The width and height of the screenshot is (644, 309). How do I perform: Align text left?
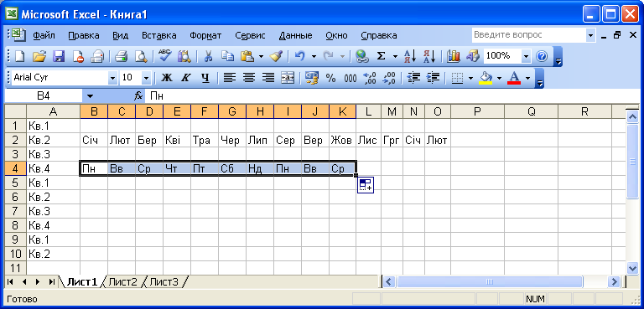click(x=230, y=78)
